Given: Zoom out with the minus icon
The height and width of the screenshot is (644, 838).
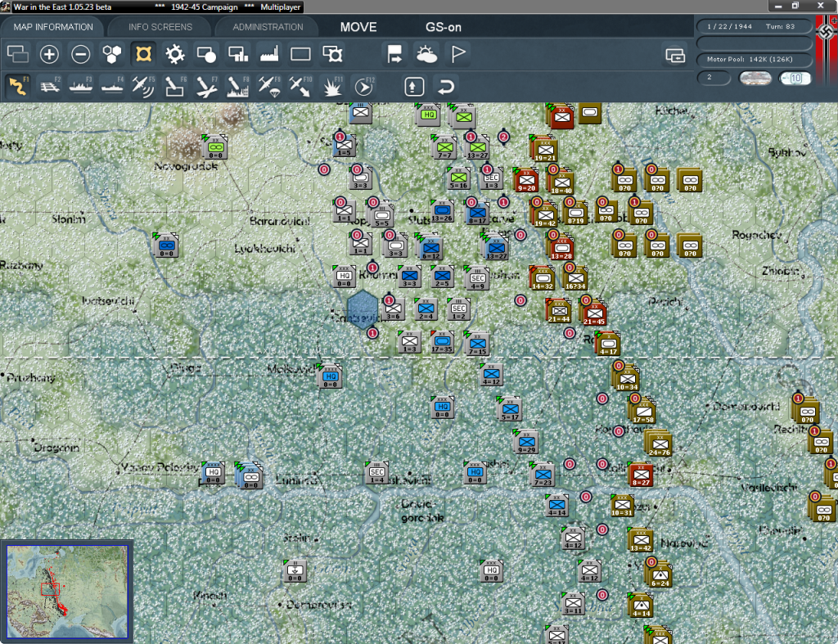Looking at the screenshot, I should click(81, 54).
